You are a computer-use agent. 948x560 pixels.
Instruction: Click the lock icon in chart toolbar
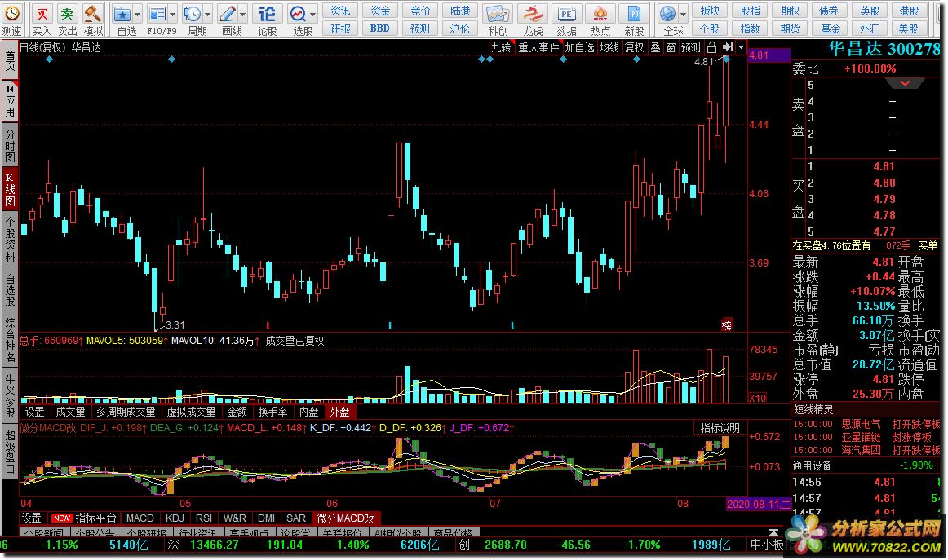tap(711, 47)
